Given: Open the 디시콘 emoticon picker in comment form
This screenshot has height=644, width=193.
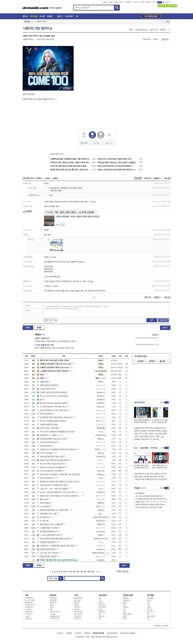Looking at the screenshot, I should pos(49,320).
